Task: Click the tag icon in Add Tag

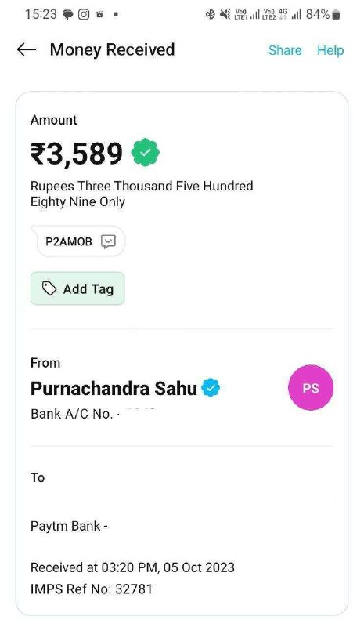Action: [x=49, y=288]
